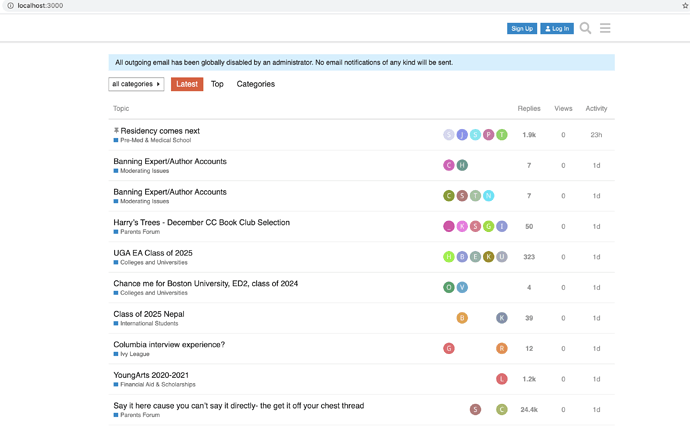This screenshot has width=690, height=427.
Task: Click Pre-Med & Medical School category badge
Action: [x=152, y=140]
